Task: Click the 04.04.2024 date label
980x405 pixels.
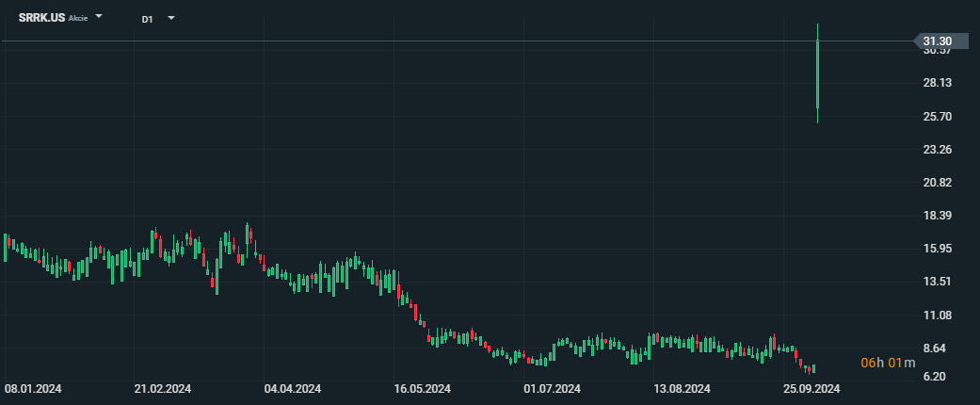Action: 293,389
